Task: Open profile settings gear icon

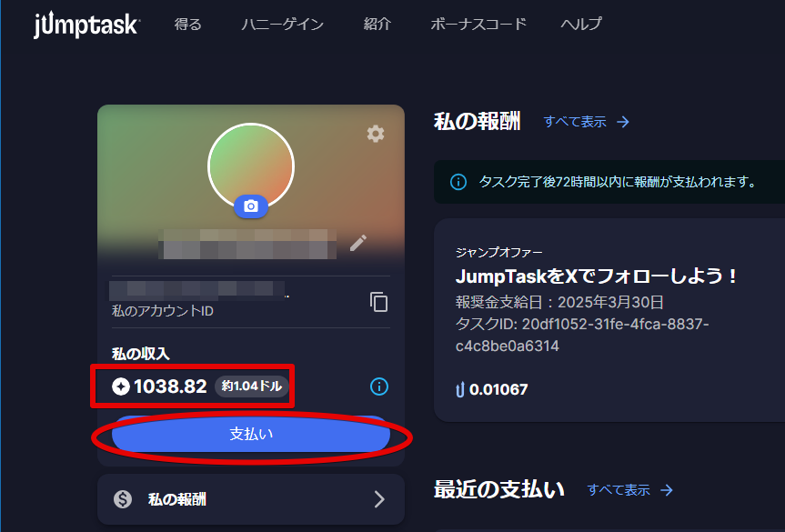Action: [376, 134]
